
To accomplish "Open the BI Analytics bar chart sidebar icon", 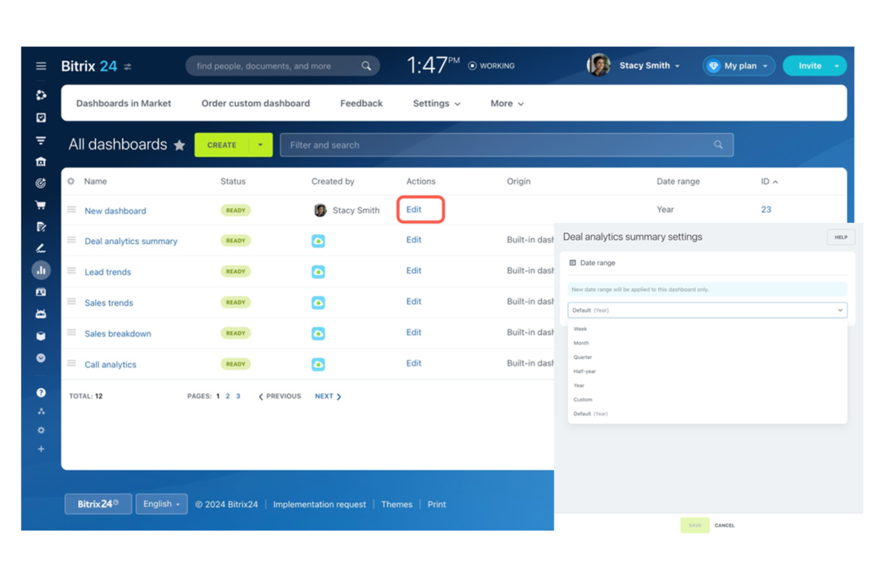I will [41, 270].
